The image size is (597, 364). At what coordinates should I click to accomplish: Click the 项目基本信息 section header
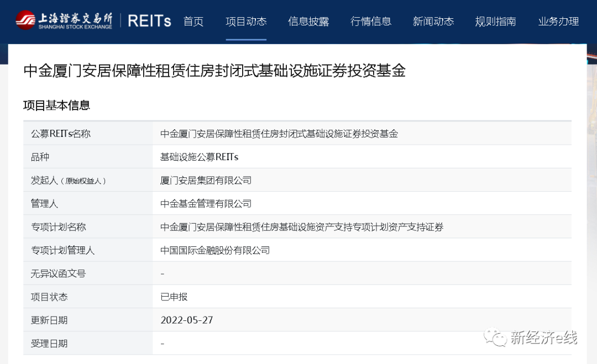tap(56, 105)
